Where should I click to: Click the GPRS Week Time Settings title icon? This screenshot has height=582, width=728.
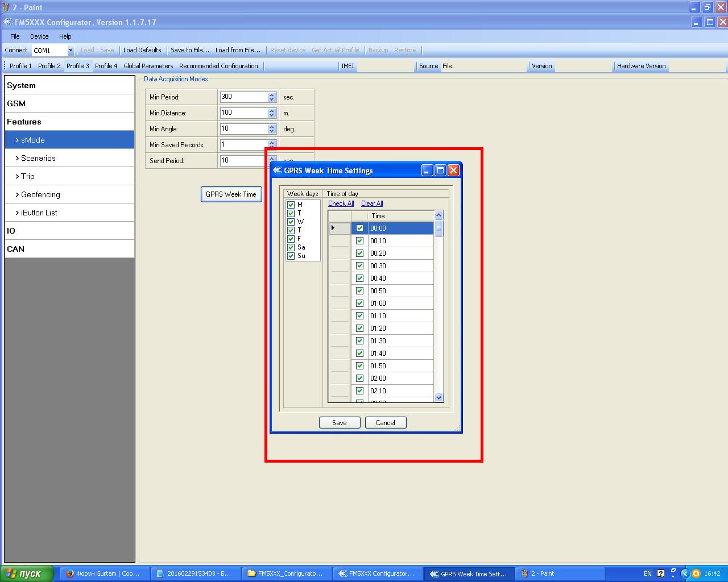pos(278,171)
